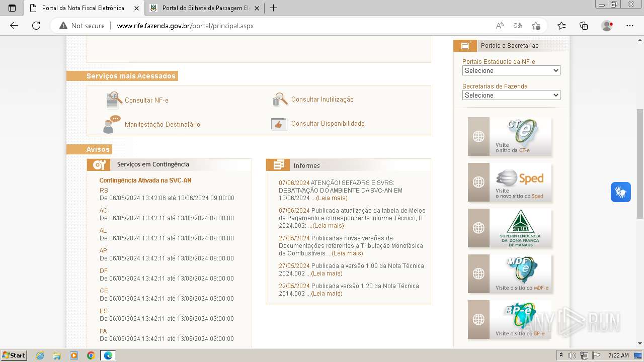Click Leia mais on Nota Técnica 2014.002 notice
The width and height of the screenshot is (644, 362).
[326, 294]
